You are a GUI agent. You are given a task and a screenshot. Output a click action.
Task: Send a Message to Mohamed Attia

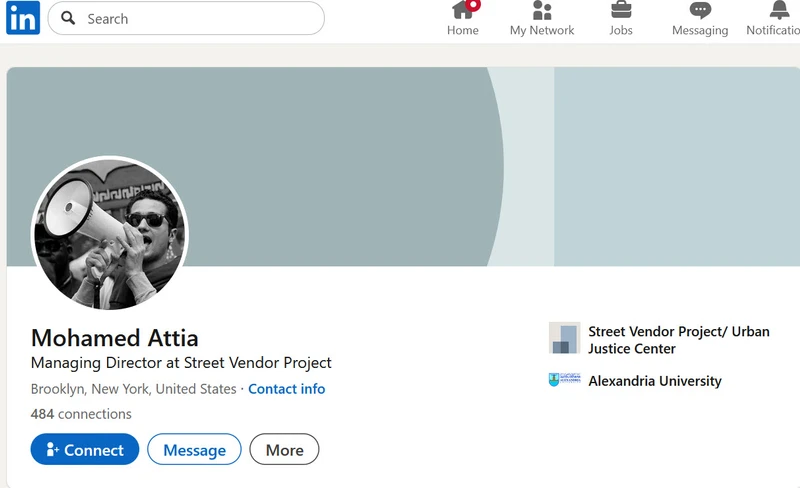point(194,449)
